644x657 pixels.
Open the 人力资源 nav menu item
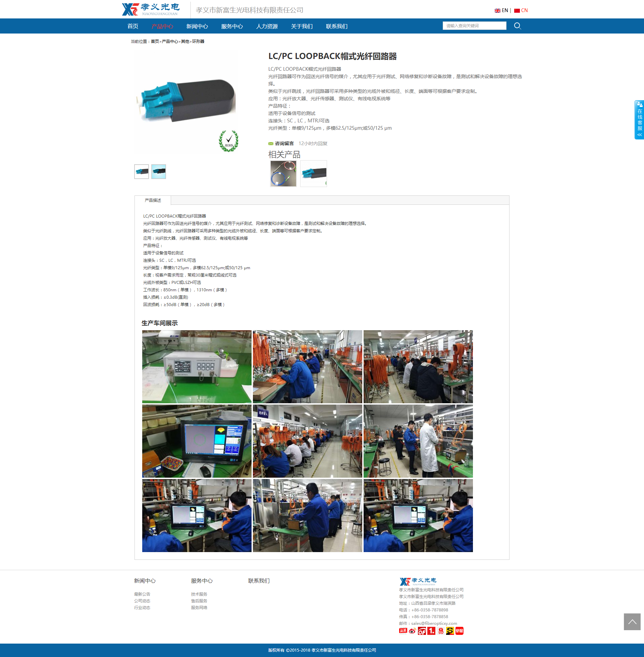click(267, 26)
